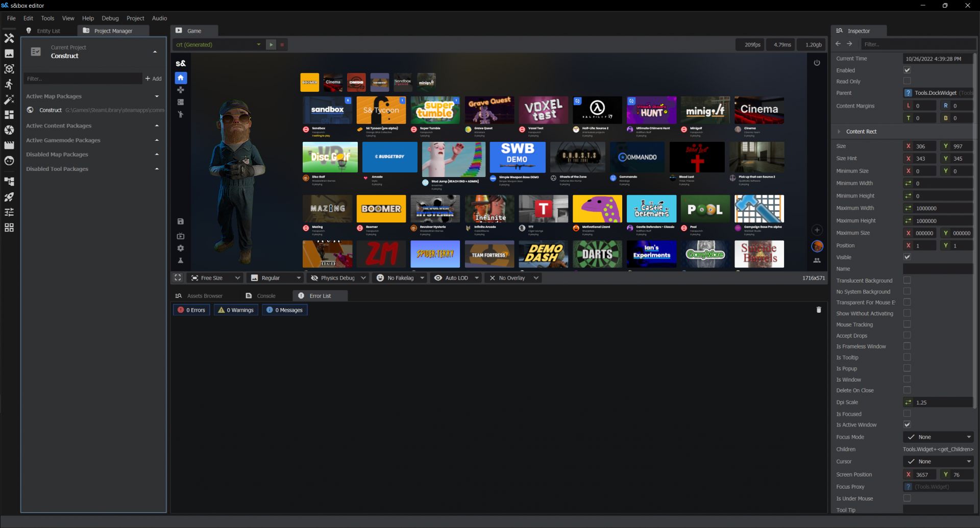Screen dimensions: 980x528
Task: Click the fullscreen brackets icon below game view
Action: click(x=178, y=278)
